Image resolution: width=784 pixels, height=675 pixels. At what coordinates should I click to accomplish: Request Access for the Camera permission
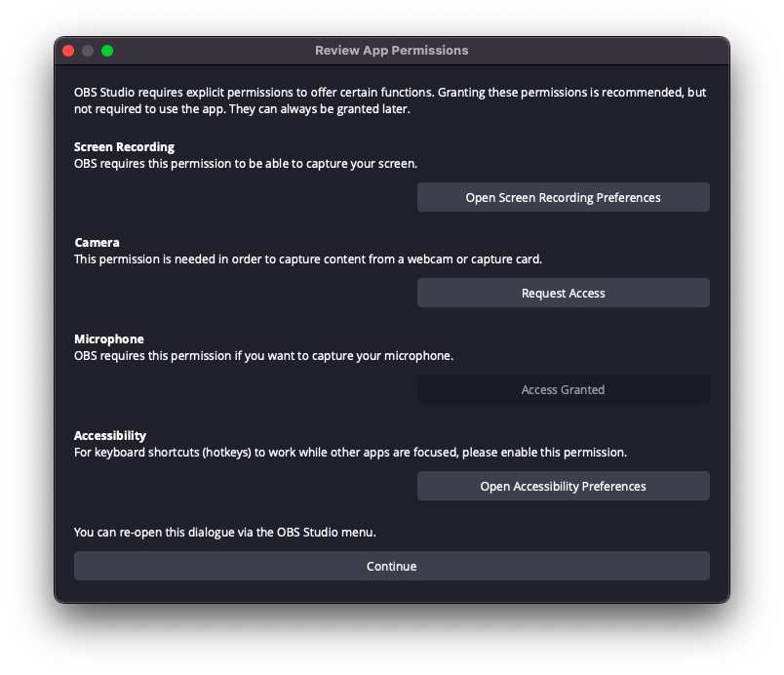tap(563, 293)
